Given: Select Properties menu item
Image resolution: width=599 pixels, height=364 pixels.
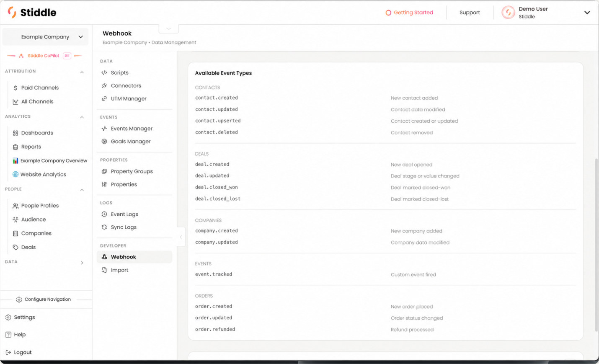Looking at the screenshot, I should click(134, 184).
